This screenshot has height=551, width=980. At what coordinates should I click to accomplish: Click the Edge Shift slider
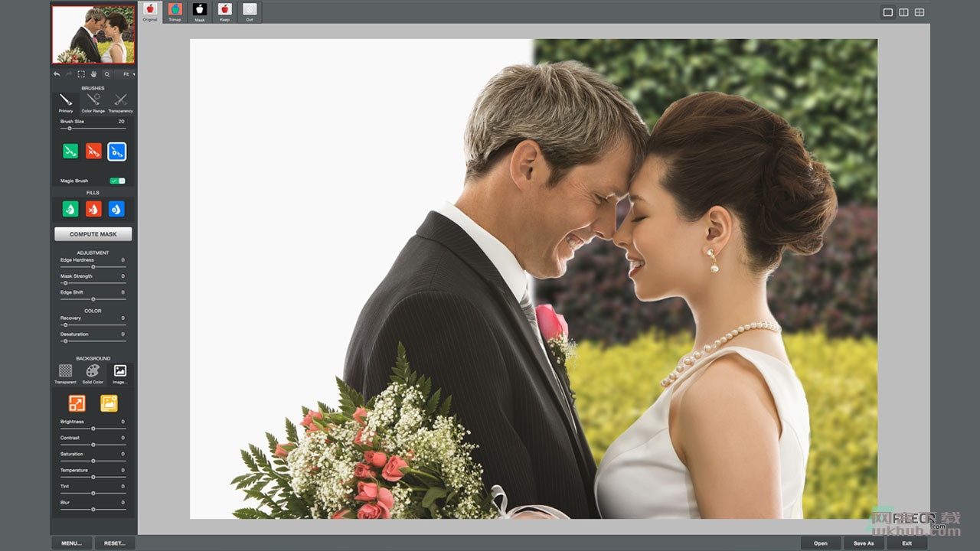click(x=93, y=298)
